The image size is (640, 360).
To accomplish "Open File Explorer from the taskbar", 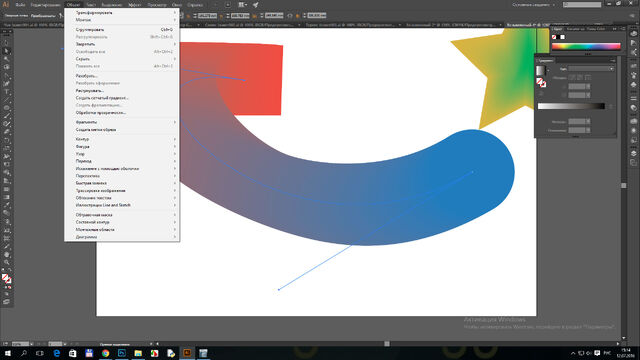I will [138, 353].
